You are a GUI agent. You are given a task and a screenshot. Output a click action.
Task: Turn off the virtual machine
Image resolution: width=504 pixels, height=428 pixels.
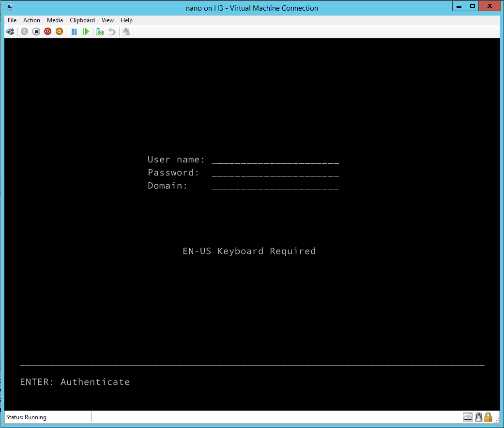point(36,32)
